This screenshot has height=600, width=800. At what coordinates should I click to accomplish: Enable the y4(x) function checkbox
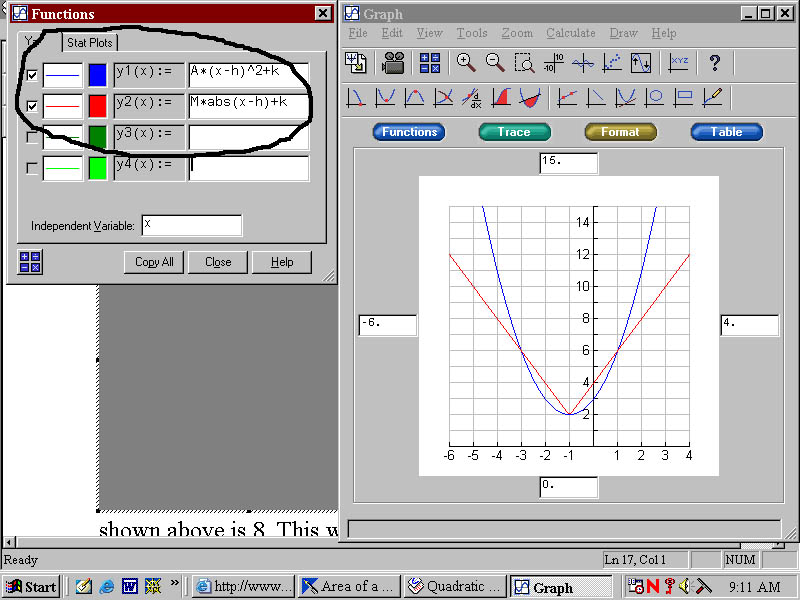[x=32, y=169]
